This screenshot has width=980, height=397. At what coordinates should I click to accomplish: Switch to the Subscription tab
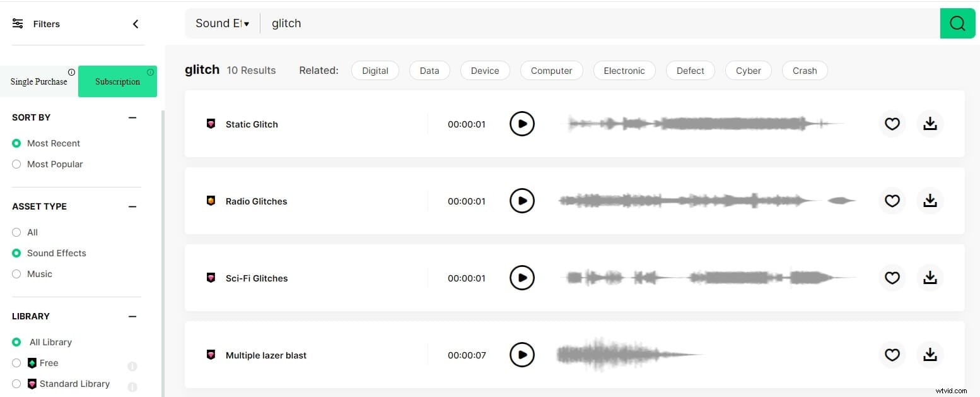(x=117, y=81)
